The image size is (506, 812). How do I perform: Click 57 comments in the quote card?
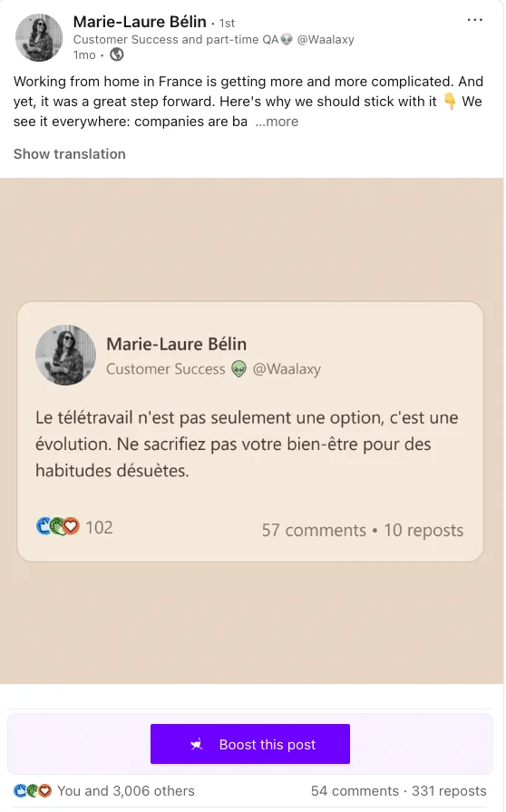point(314,530)
